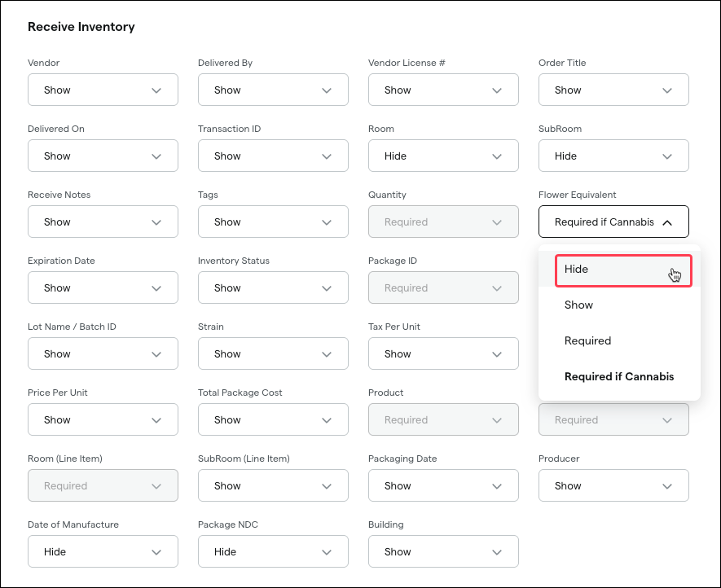Open the Lot Name / Batch ID dropdown
The image size is (721, 588).
(x=103, y=353)
